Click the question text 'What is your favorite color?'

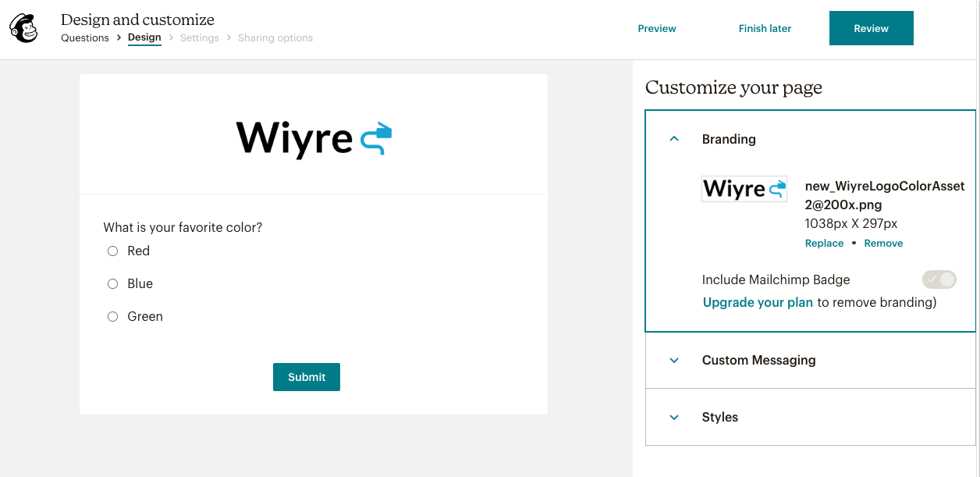click(183, 227)
